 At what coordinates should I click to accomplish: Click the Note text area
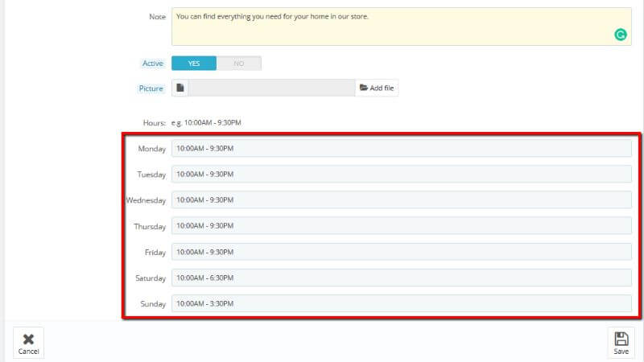tap(401, 27)
